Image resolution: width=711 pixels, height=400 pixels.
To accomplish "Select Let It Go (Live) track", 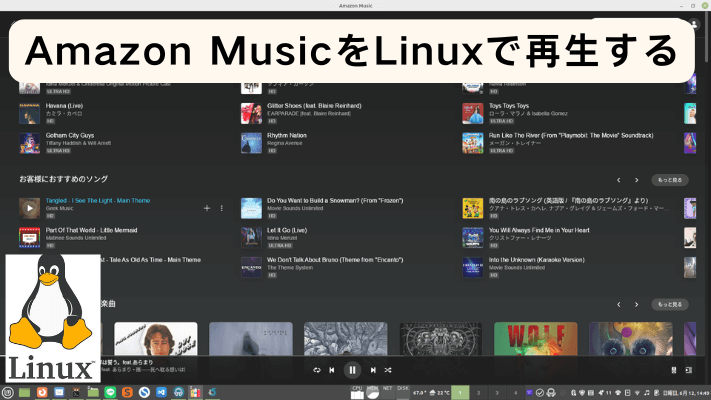I will (x=287, y=230).
